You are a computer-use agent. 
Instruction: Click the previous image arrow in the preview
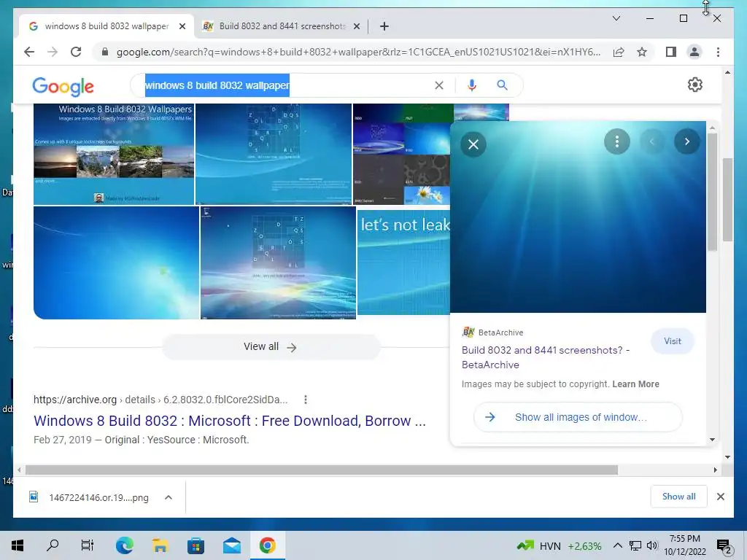(x=651, y=141)
